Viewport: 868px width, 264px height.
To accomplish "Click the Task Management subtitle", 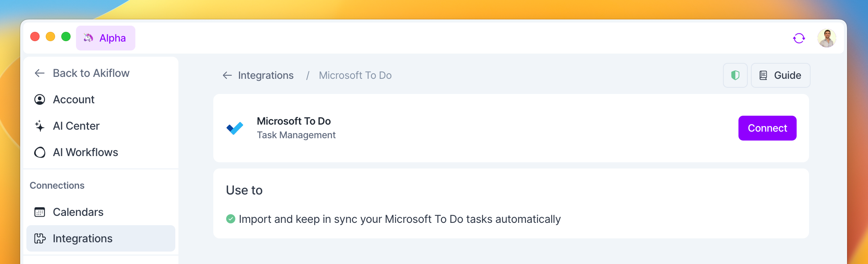I will click(296, 135).
